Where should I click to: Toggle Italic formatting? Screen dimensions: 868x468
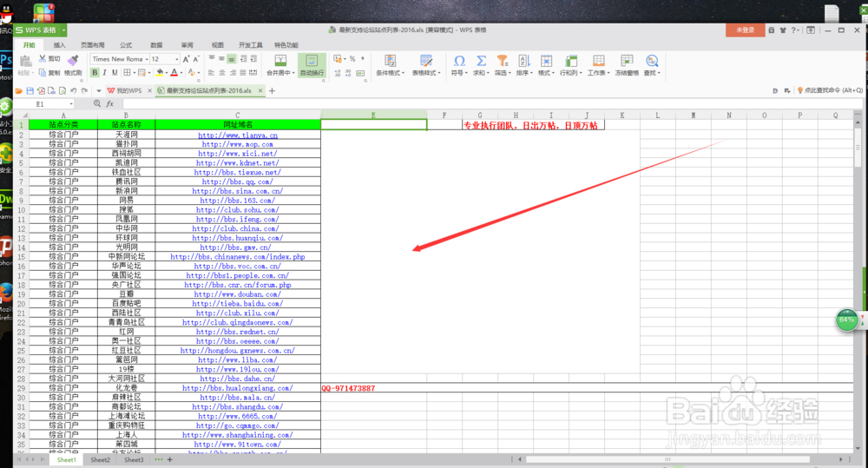pos(105,73)
